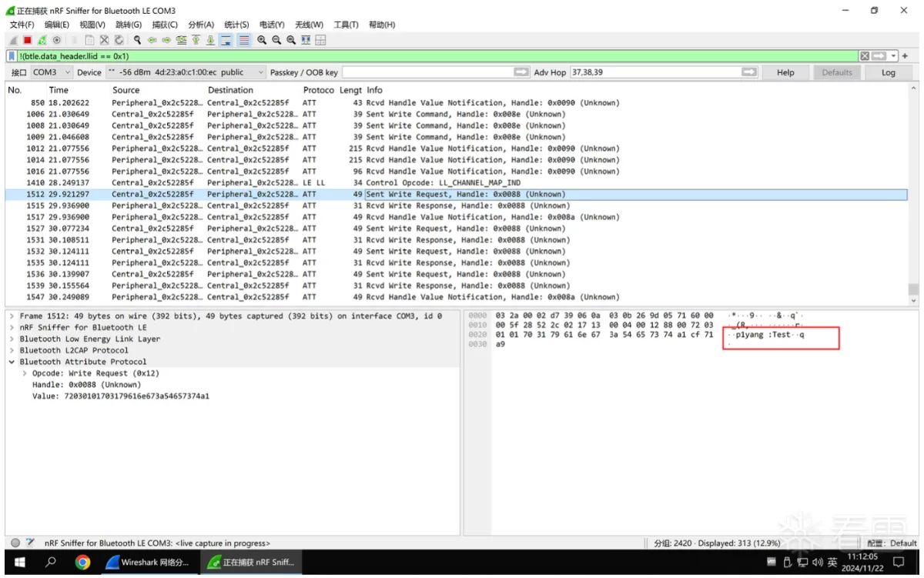Open display filter history dropdown
Image resolution: width=924 pixels, height=578 pixels.
(893, 56)
